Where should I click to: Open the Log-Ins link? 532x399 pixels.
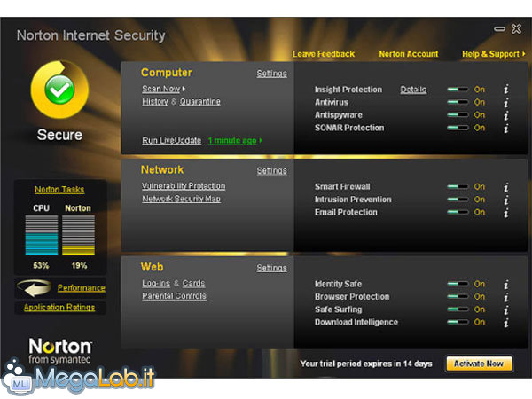(156, 284)
